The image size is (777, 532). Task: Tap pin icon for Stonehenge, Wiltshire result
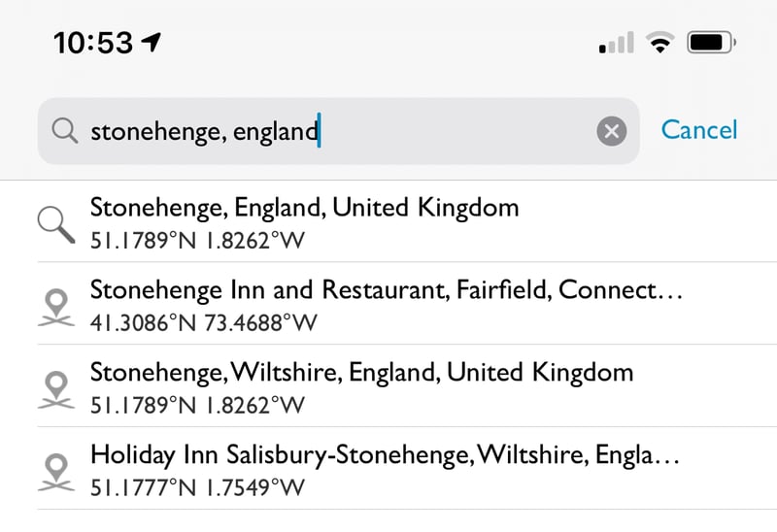[57, 387]
